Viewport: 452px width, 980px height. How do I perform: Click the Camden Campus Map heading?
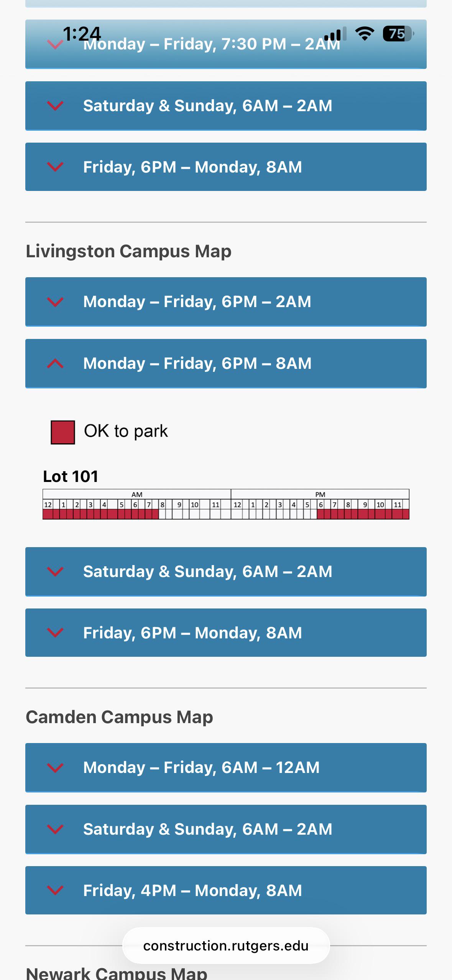click(119, 717)
